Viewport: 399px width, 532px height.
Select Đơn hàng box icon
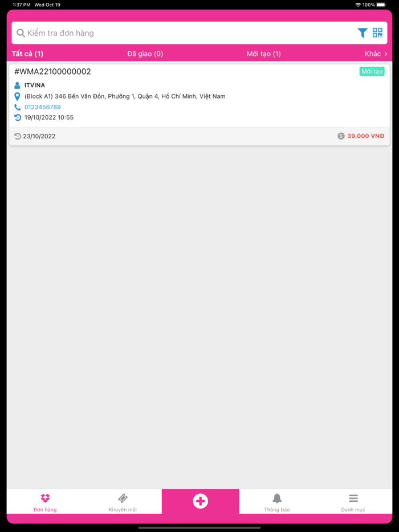pyautogui.click(x=45, y=498)
